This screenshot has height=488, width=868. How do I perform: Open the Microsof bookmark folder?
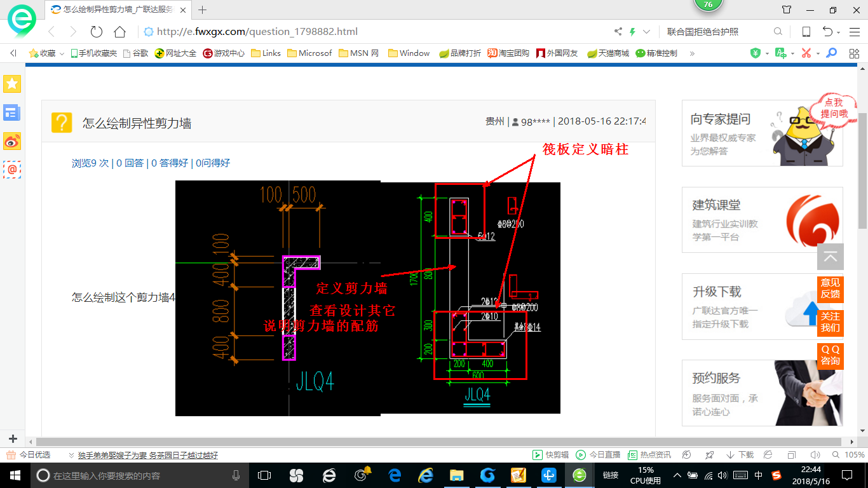(309, 53)
